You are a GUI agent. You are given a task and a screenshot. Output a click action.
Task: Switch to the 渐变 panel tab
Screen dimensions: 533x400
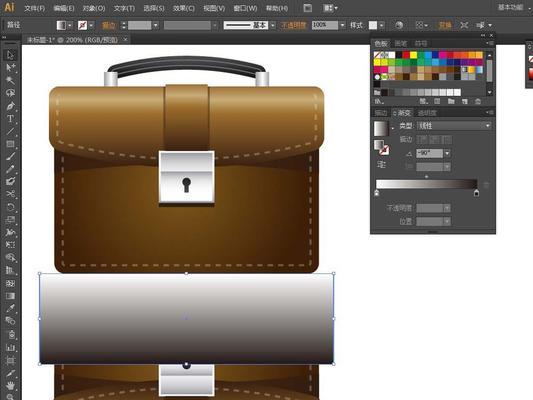click(x=402, y=113)
